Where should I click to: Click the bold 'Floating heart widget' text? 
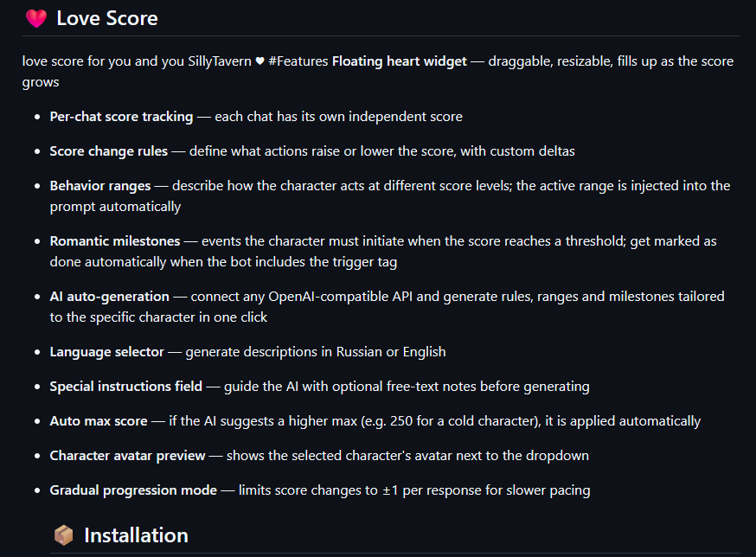tap(399, 62)
